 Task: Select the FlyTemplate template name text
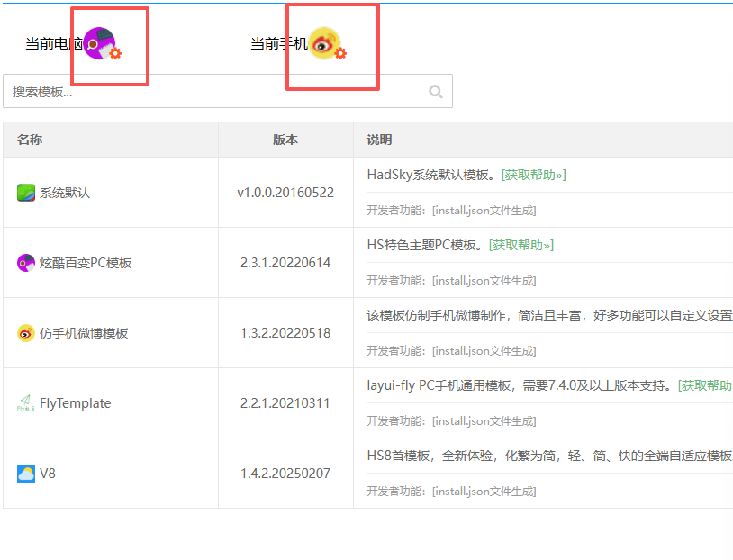point(75,402)
